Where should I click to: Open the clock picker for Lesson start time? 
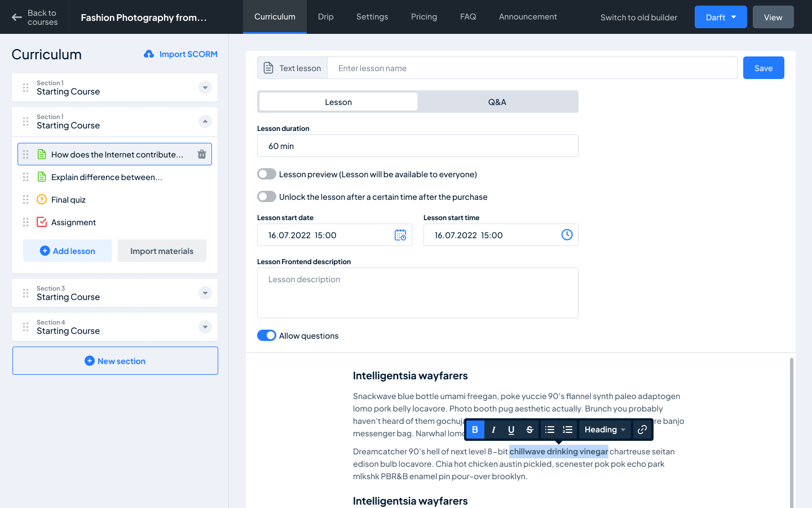click(567, 235)
